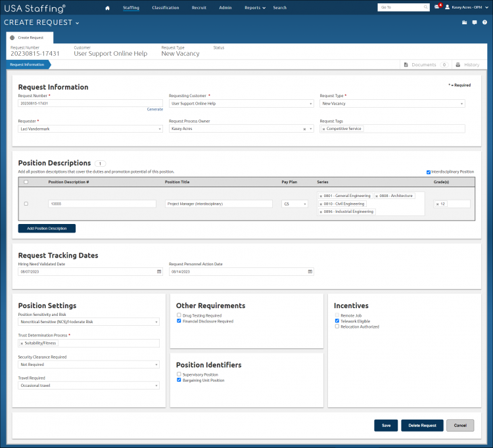Uncheck Financial Disclosure Required
This screenshot has height=448, width=493.
tap(179, 321)
